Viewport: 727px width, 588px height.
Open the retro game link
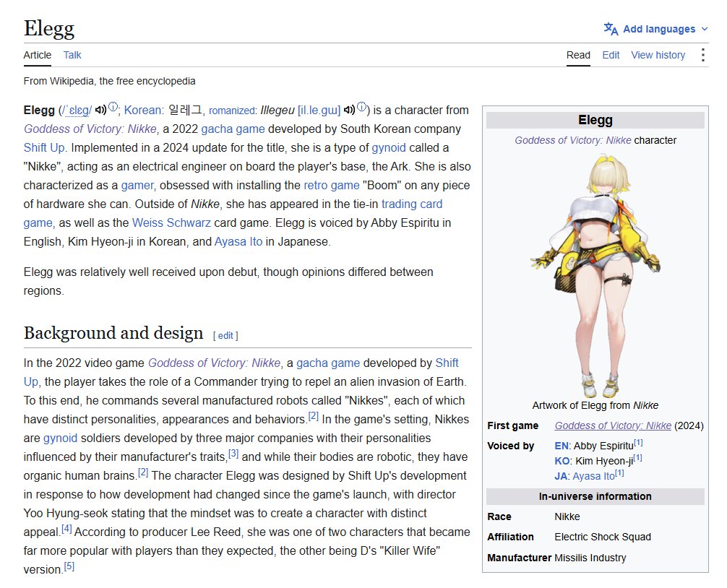332,186
